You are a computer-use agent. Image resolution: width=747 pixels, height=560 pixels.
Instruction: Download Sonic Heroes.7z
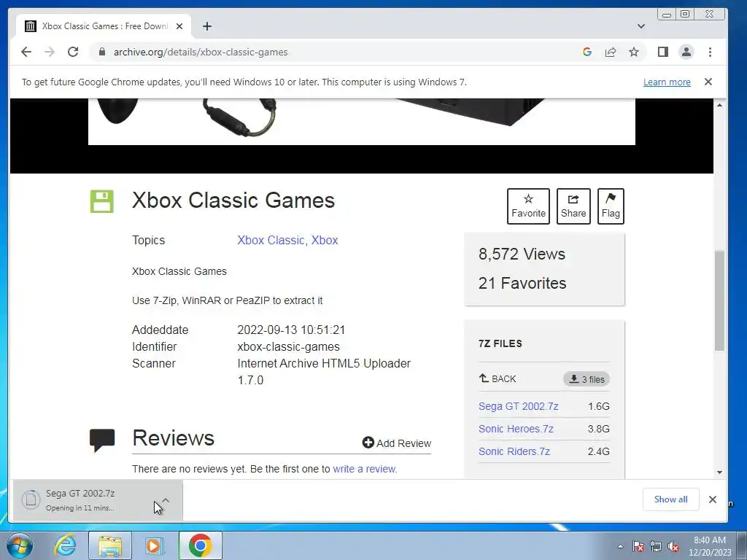(516, 429)
